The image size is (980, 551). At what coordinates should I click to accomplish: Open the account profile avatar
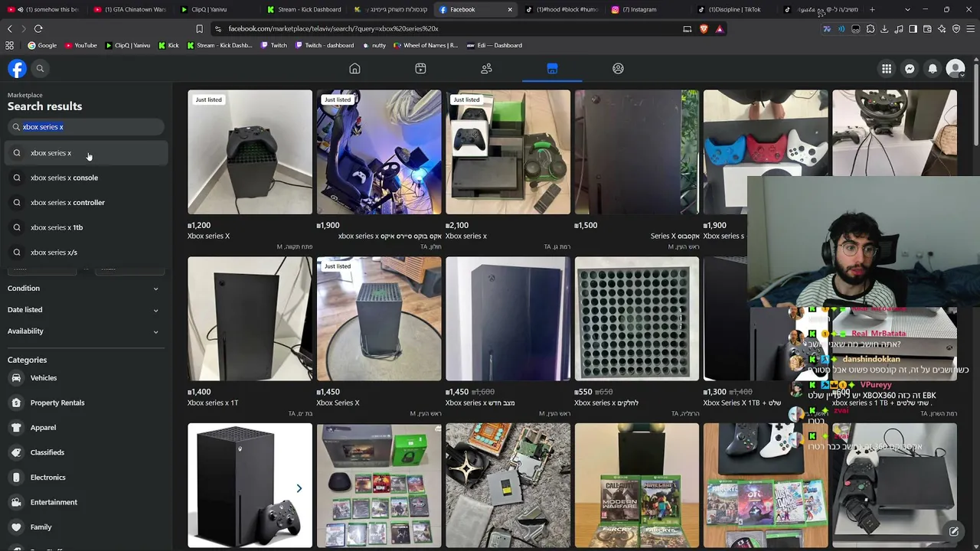point(955,69)
